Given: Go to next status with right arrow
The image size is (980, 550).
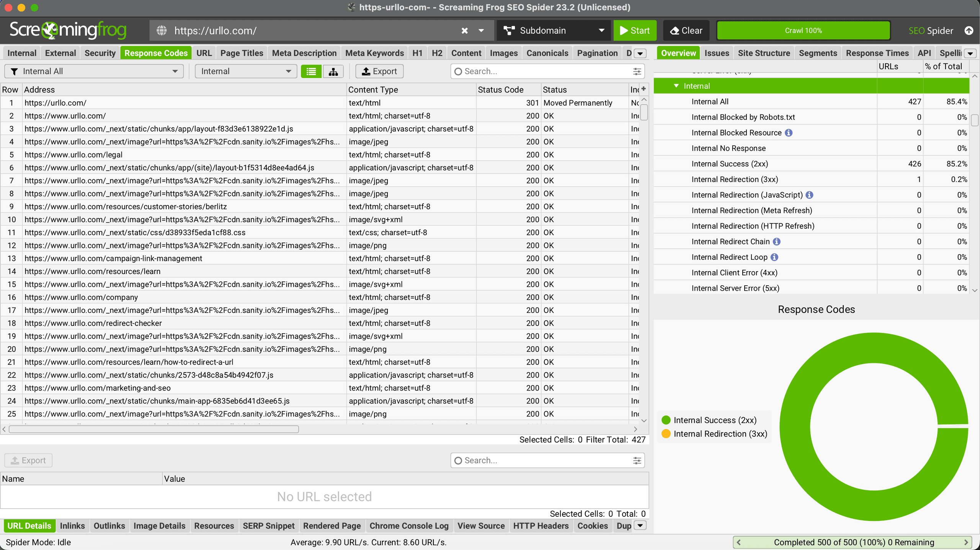Looking at the screenshot, I should [966, 542].
